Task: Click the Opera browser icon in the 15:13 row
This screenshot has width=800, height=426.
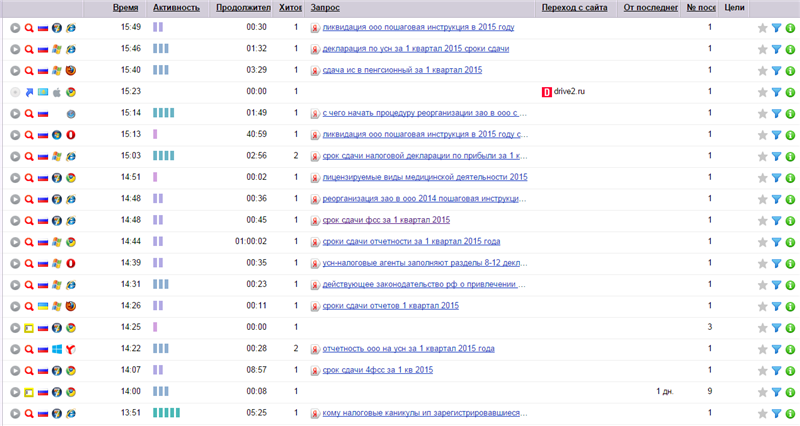Action: [x=71, y=135]
